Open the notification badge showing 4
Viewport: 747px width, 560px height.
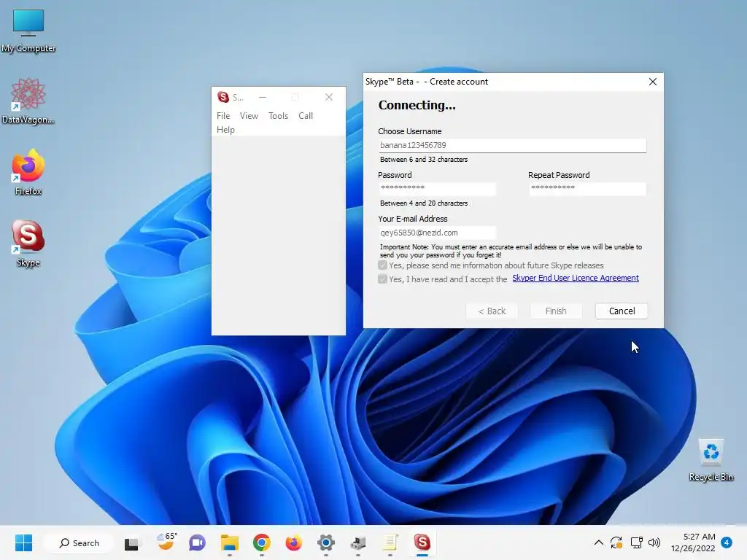(727, 542)
